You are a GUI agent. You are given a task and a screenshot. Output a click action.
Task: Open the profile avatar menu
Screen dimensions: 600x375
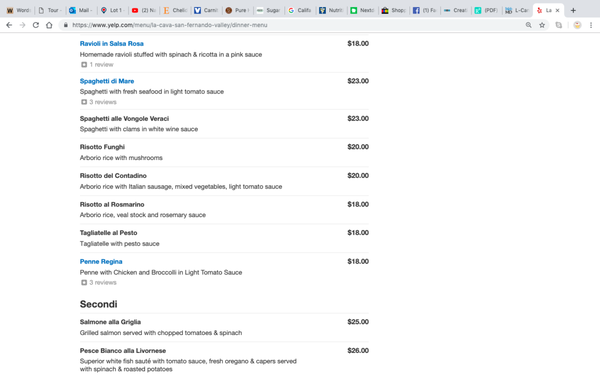click(577, 25)
